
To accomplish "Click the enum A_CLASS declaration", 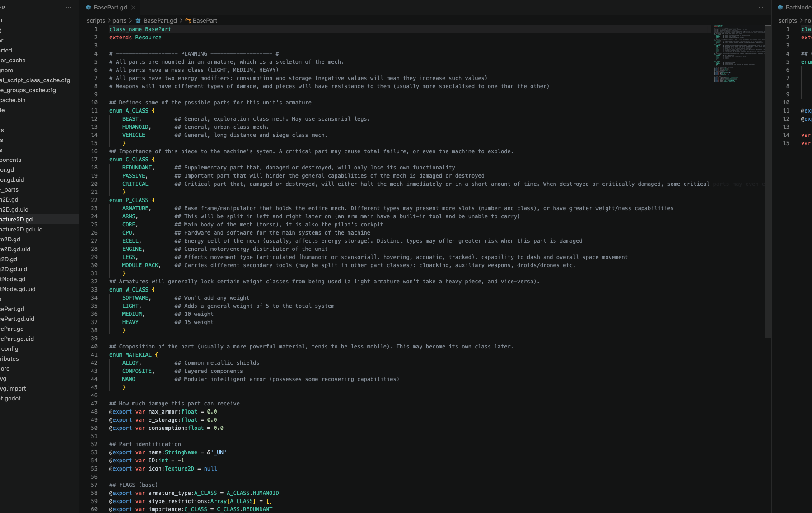I will [132, 111].
